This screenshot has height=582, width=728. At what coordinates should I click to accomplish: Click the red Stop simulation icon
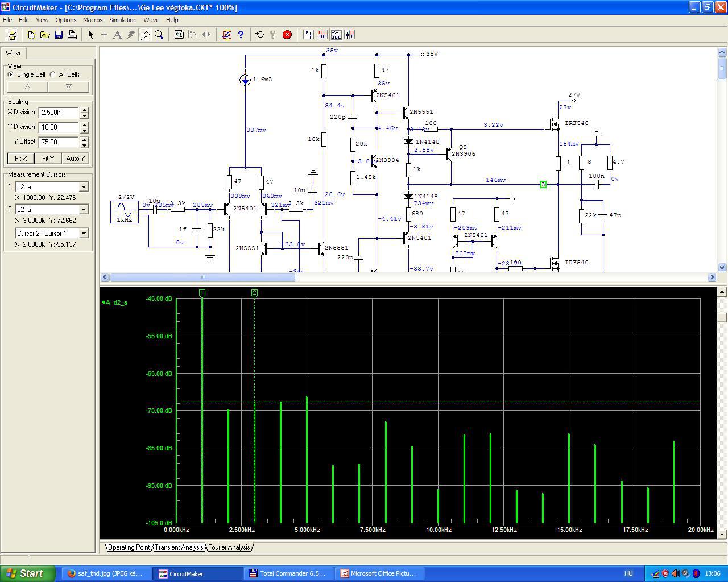click(287, 35)
